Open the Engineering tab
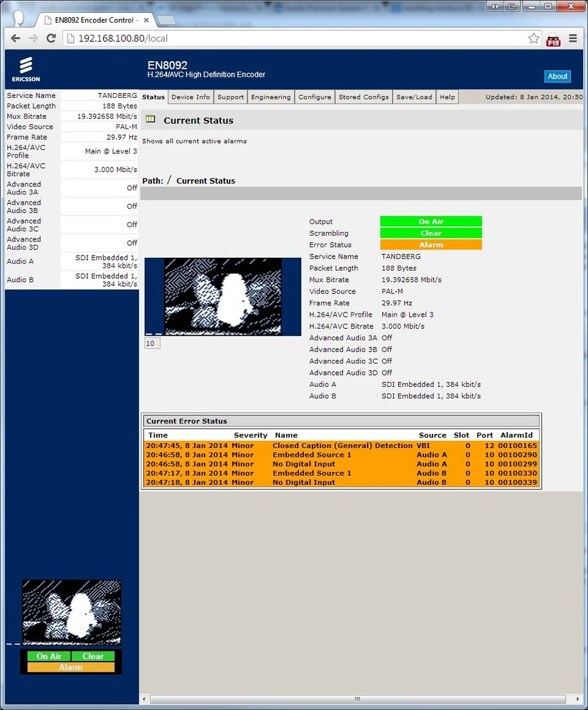 271,97
